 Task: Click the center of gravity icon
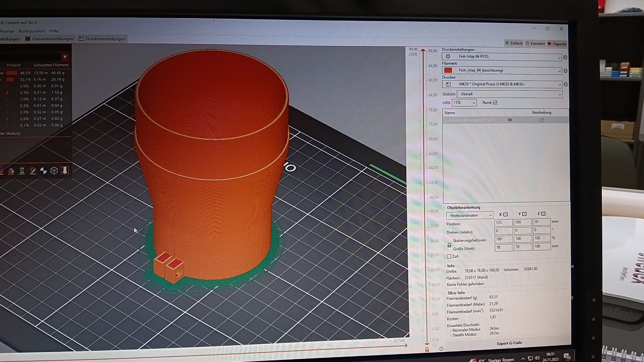pyautogui.click(x=43, y=171)
